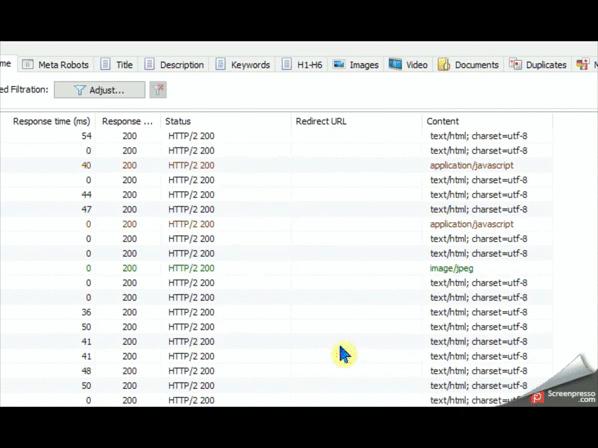Click the clear filter funnel icon
Screen dimensions: 598x448
pos(158,90)
